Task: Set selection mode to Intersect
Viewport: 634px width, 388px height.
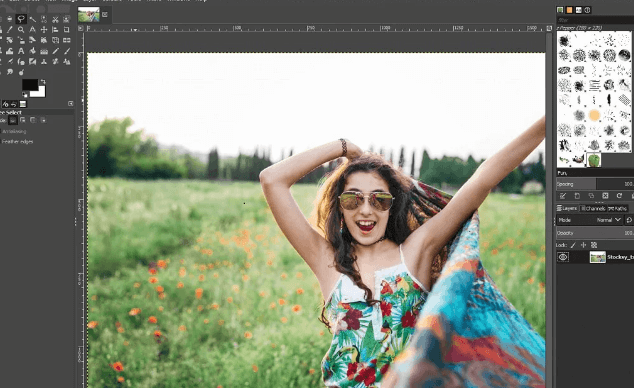Action: (43, 120)
